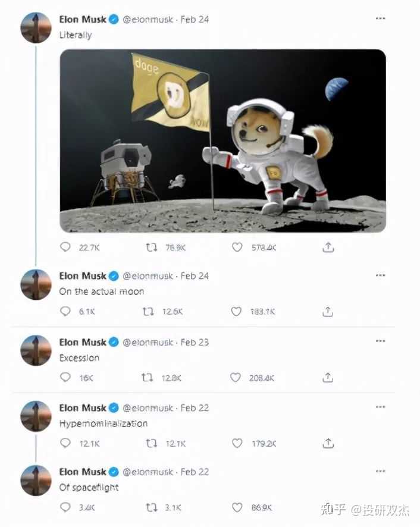Retweet the Literally tweet with doge image

(151, 247)
